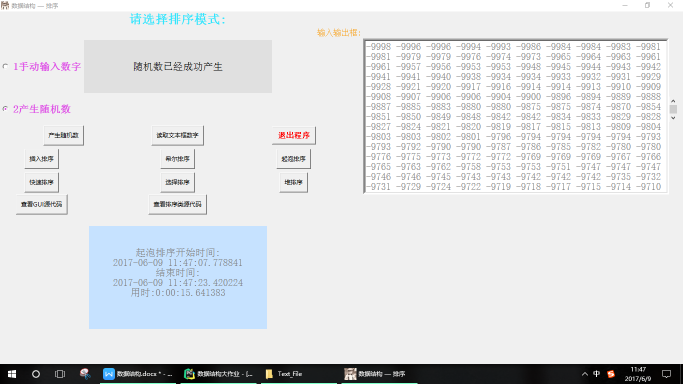
Task: Open the Action Center notification icon
Action: tap(666, 374)
